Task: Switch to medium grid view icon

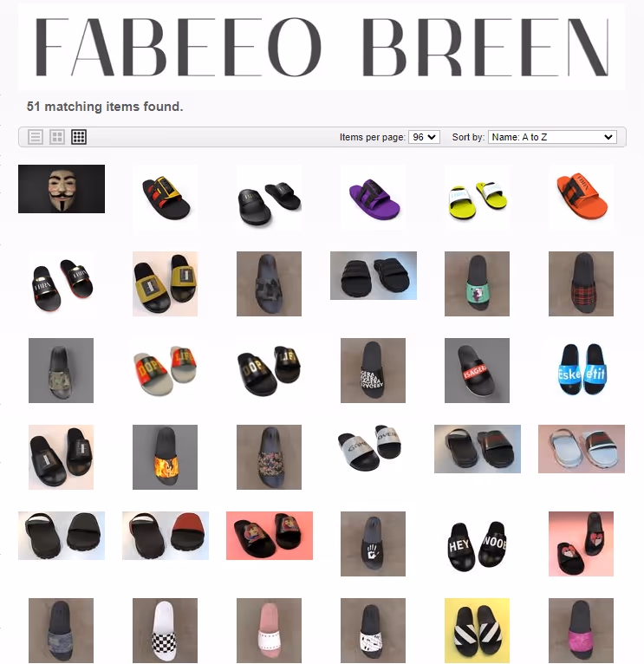Action: [x=57, y=137]
